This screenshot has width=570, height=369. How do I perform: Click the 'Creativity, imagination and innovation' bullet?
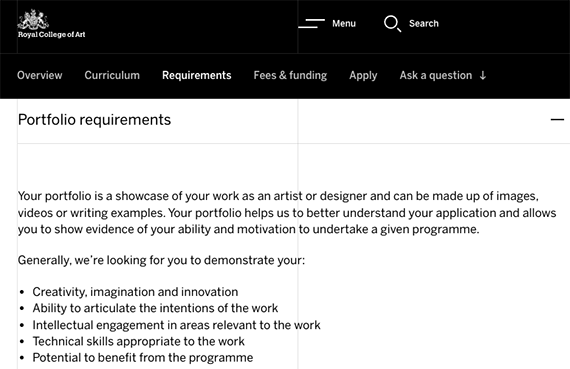(135, 292)
